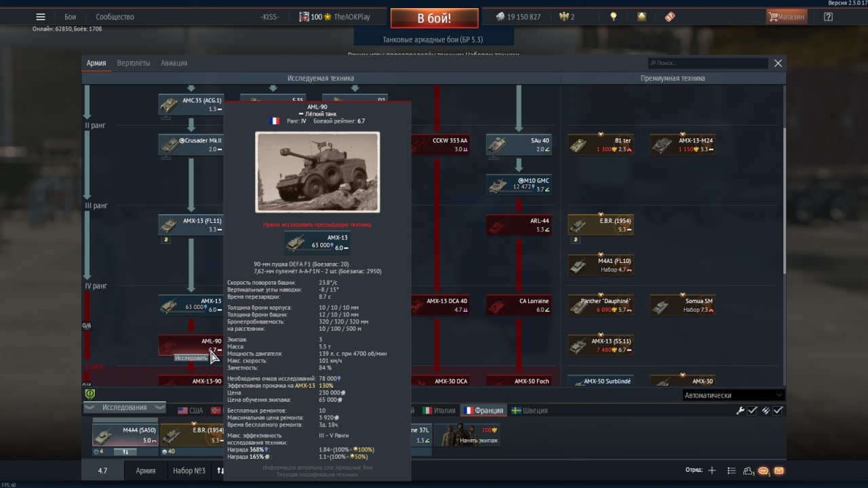Select premium AMX-13 (SS.11) vehicle
This screenshot has height=488, width=868.
(x=600, y=345)
